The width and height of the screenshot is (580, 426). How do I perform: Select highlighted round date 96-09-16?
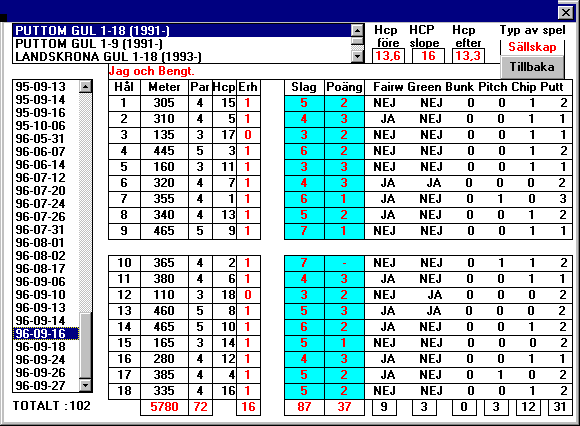[46, 334]
